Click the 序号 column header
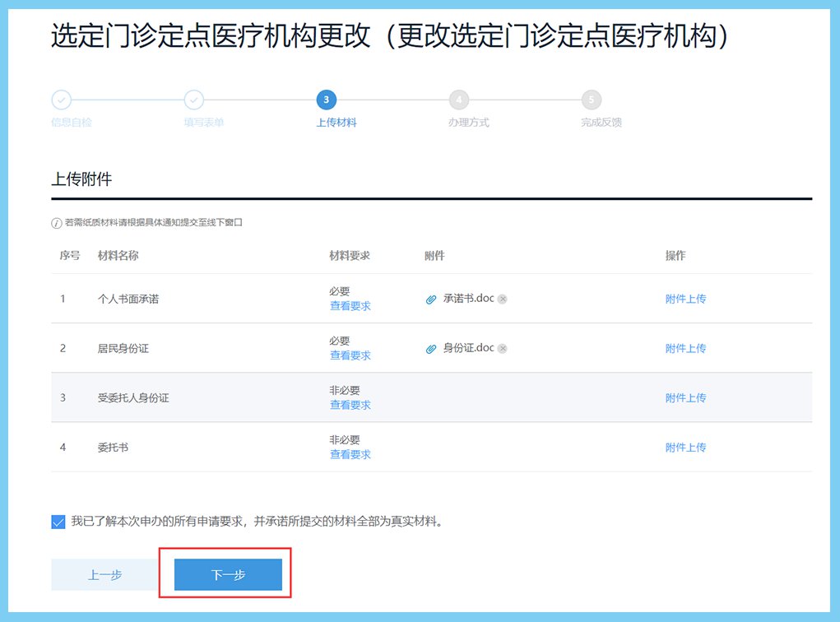This screenshot has height=622, width=840. coord(70,256)
